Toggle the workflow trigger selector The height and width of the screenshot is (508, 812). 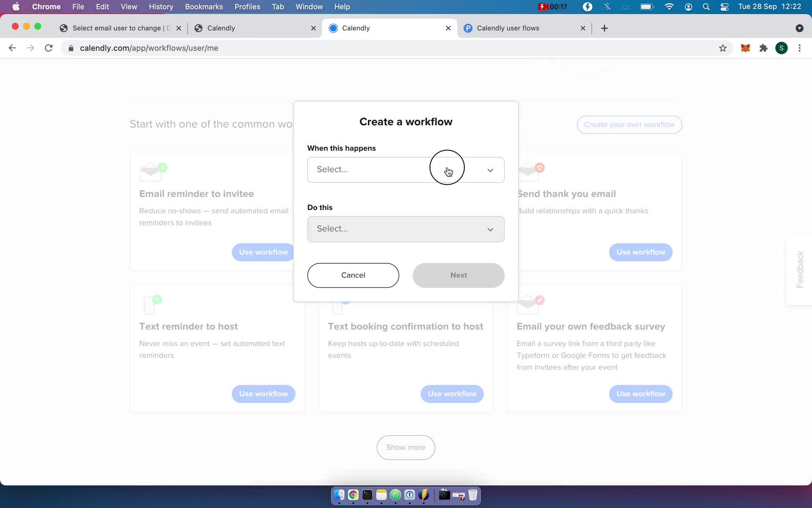click(406, 169)
